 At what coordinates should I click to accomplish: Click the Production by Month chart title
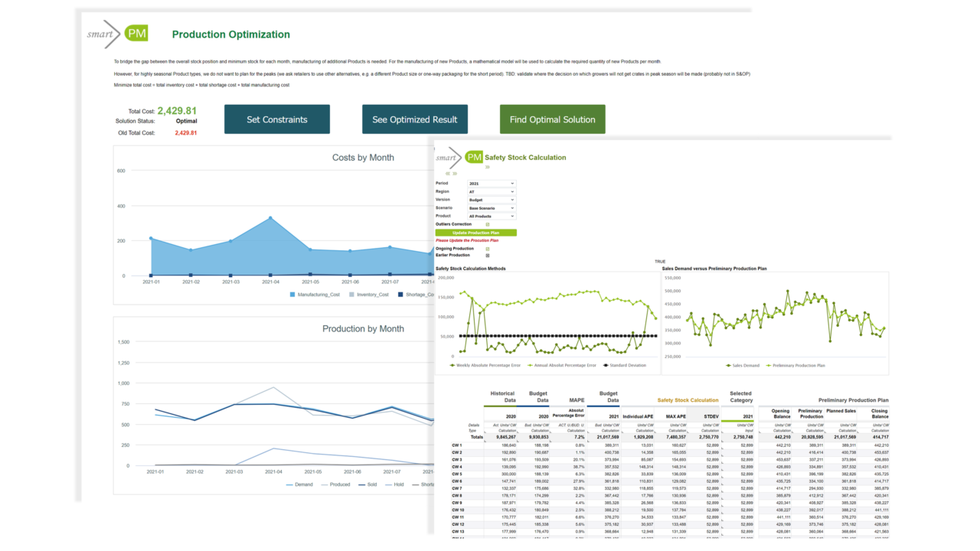pyautogui.click(x=363, y=328)
